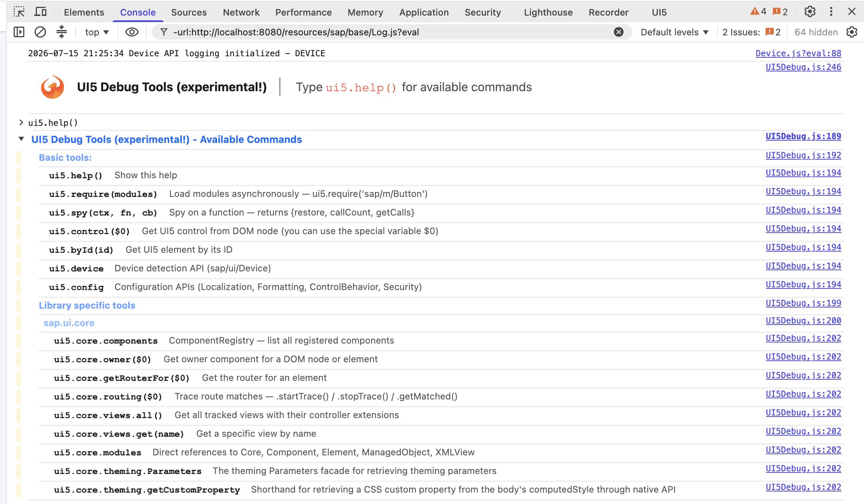This screenshot has width=864, height=504.
Task: Click 'ui5.core.views.get(name)' command text
Action: pyautogui.click(x=119, y=434)
